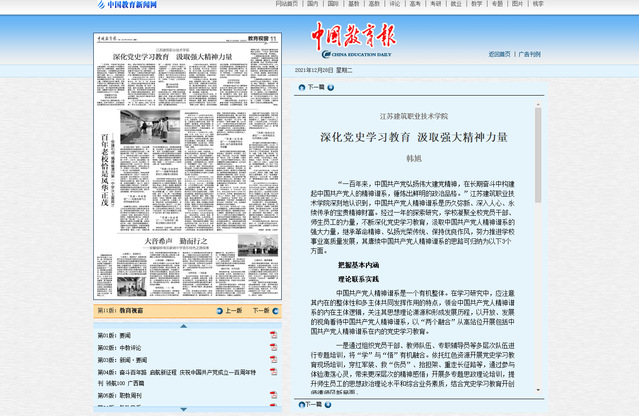The height and width of the screenshot is (416, 639).
Task: Click the 中国教育新闻网 logo at top left
Action: (127, 5)
